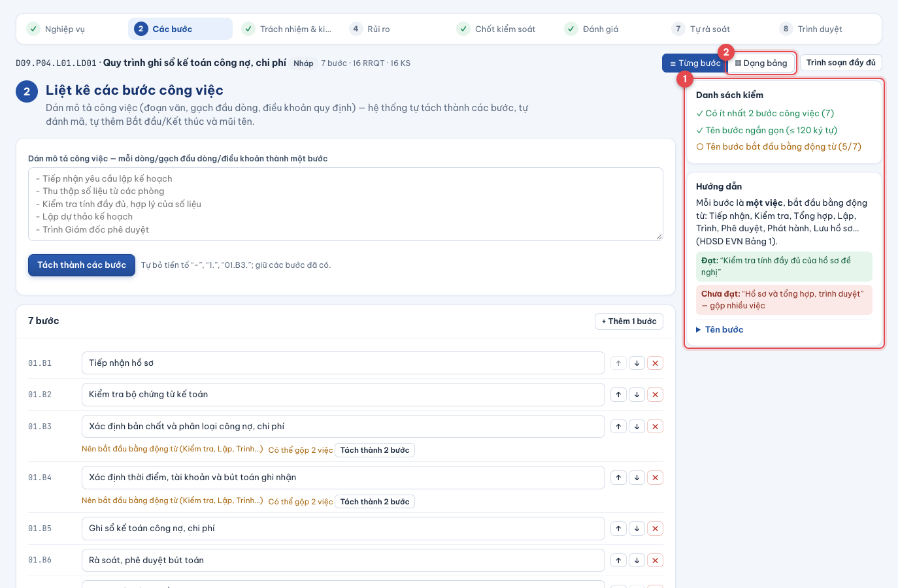Delete step 01.B4 with red X
898x588 pixels.
pyautogui.click(x=655, y=478)
